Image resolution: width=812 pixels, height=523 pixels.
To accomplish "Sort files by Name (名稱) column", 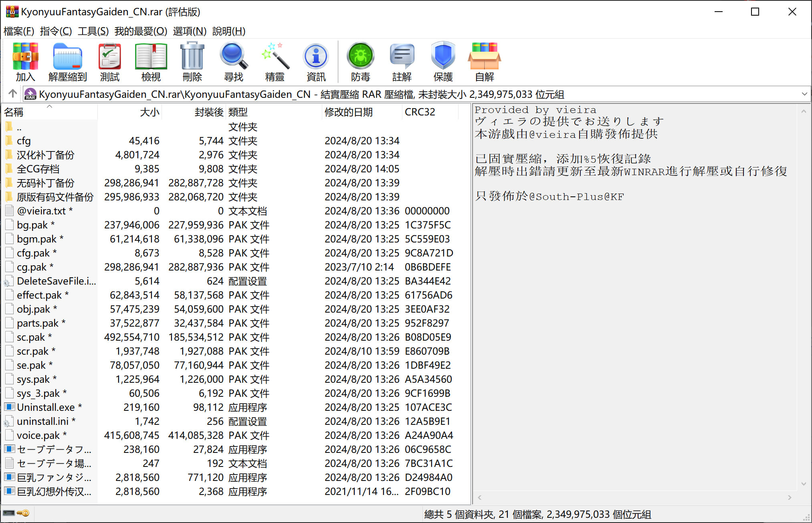I will point(14,112).
